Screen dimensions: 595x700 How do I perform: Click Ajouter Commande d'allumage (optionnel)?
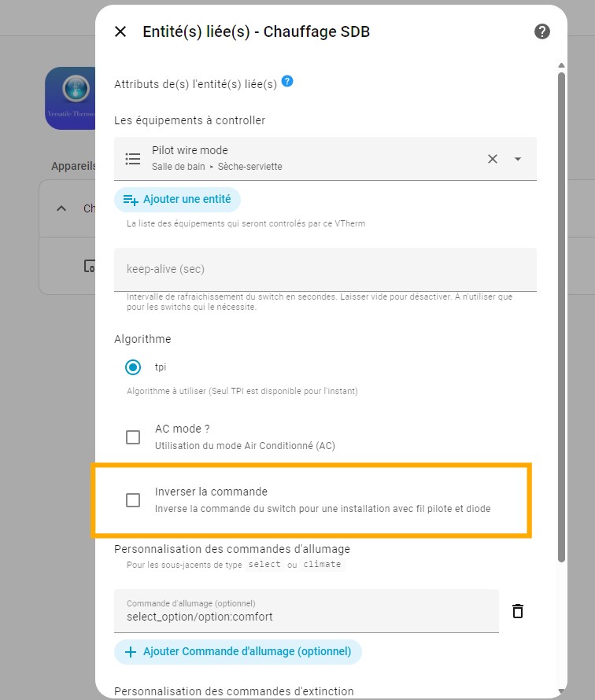click(x=238, y=652)
